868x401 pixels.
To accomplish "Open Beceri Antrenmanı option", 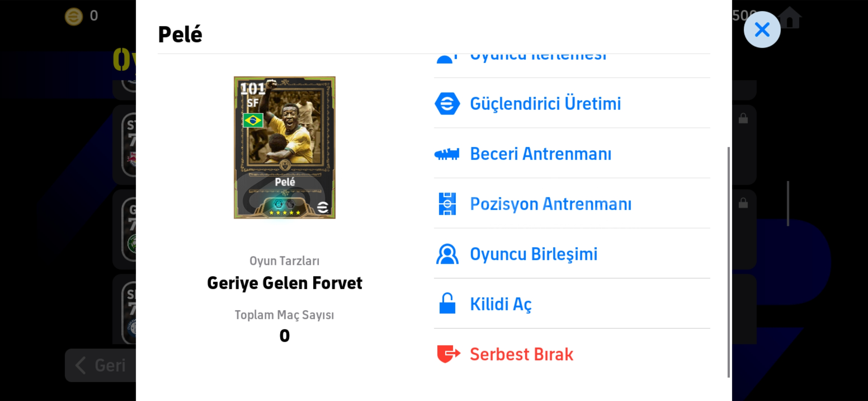I will (x=572, y=153).
